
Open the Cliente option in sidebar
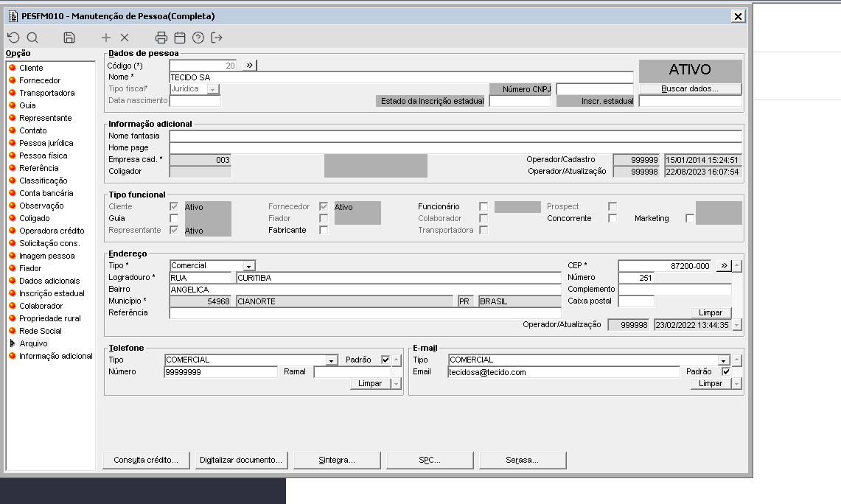31,68
